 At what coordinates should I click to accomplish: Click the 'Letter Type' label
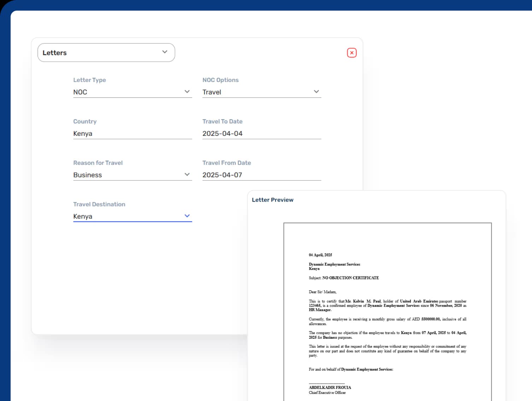(x=89, y=80)
